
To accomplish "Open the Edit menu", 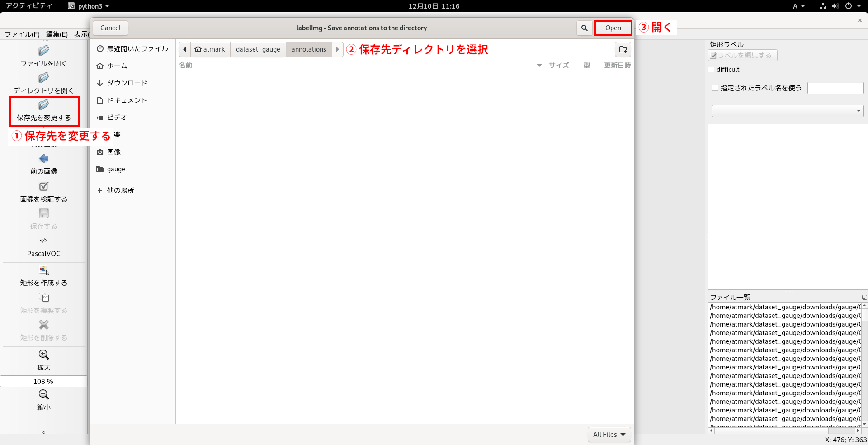I will pyautogui.click(x=57, y=34).
